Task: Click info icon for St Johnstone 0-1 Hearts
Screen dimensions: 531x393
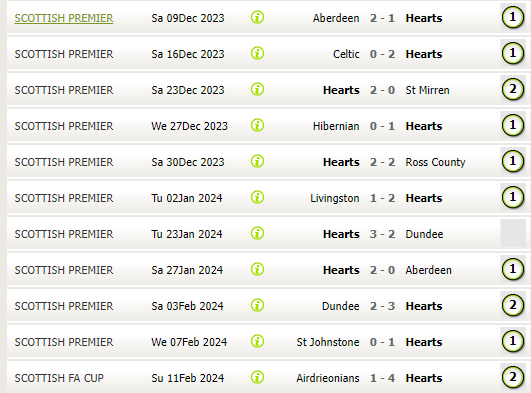Action: (257, 341)
